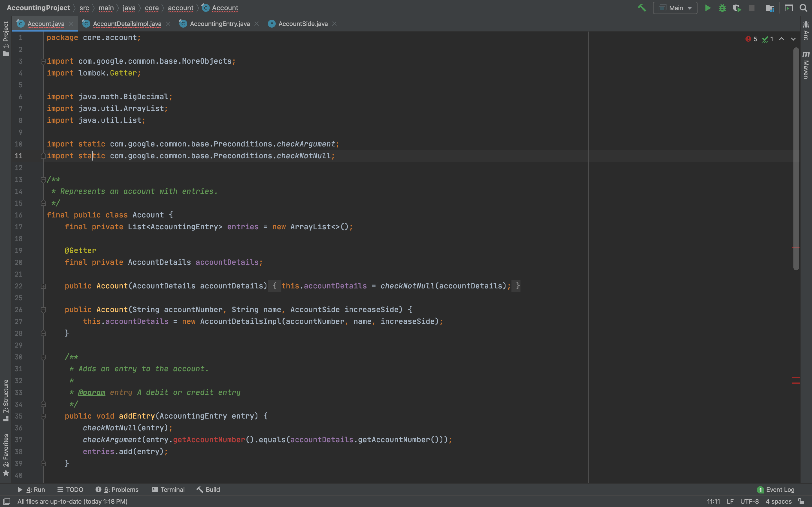Start debugging with the bug icon
The image size is (812, 507).
722,8
